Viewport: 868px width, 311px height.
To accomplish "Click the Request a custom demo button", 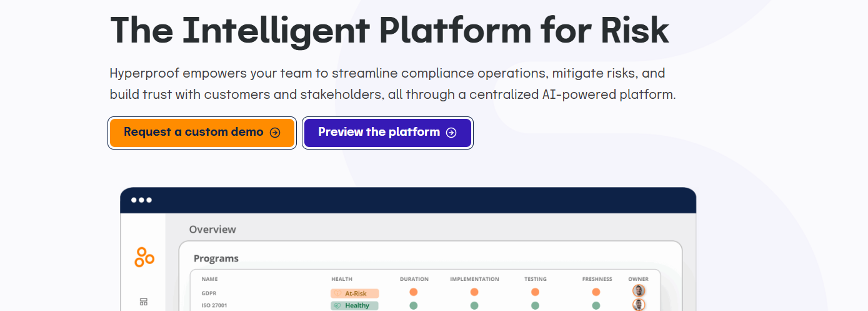I will [x=202, y=133].
